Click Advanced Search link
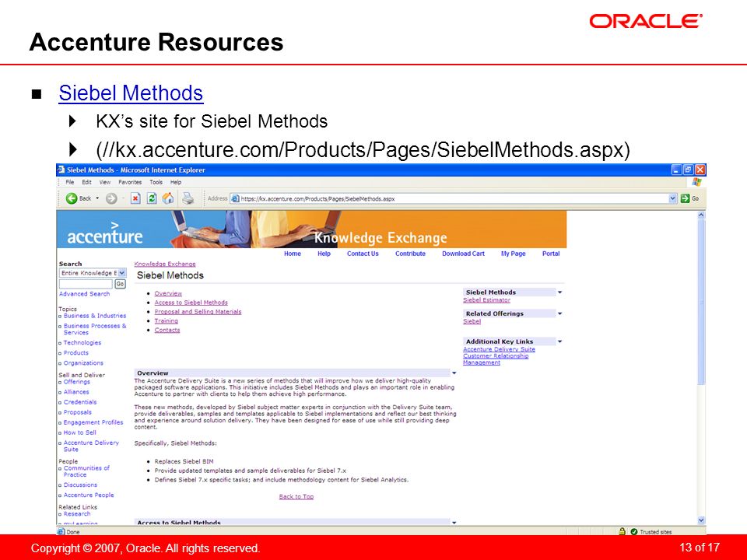The width and height of the screenshot is (747, 560). pos(84,294)
